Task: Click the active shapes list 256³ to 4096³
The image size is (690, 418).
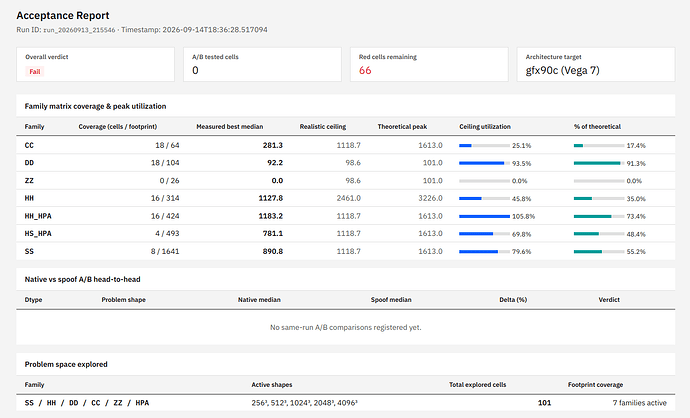Action: click(x=305, y=403)
